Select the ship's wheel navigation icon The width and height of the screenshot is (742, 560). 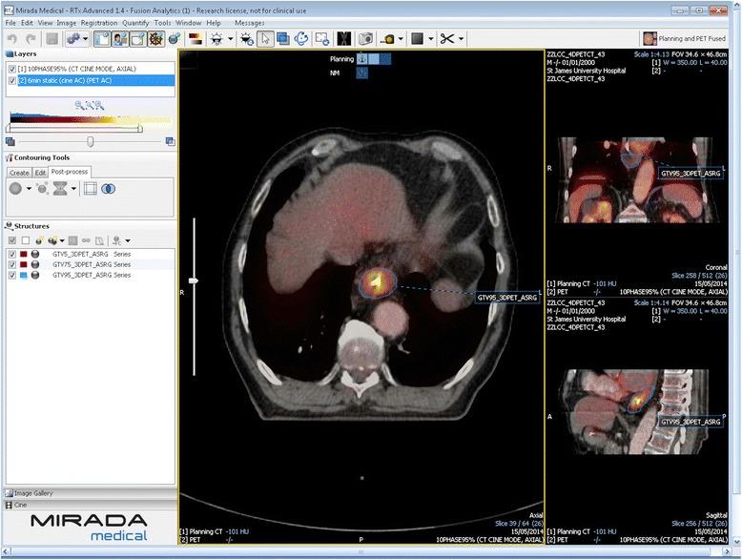click(x=156, y=39)
